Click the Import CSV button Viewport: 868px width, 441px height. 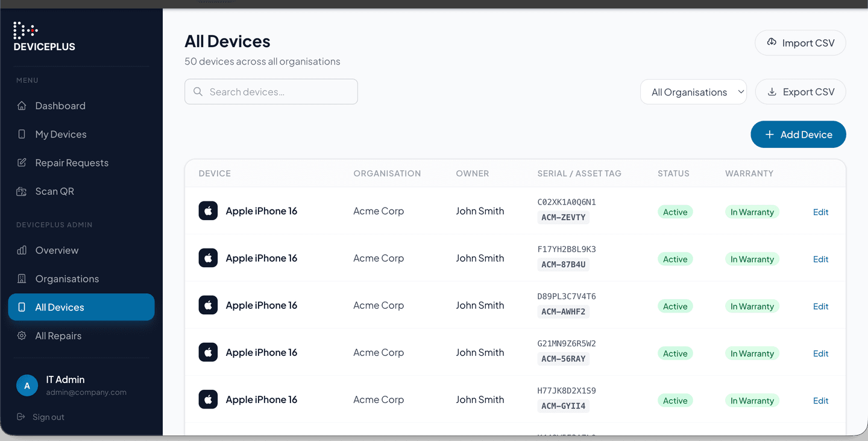[800, 43]
